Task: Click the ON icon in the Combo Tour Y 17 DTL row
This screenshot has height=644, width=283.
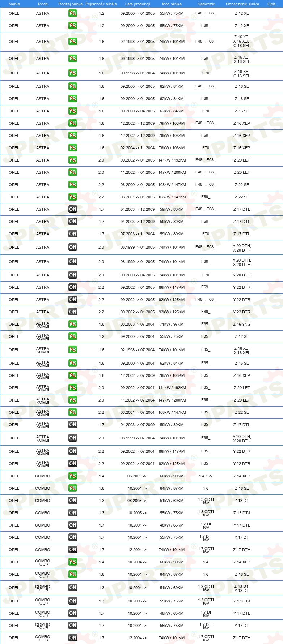Action: click(73, 613)
